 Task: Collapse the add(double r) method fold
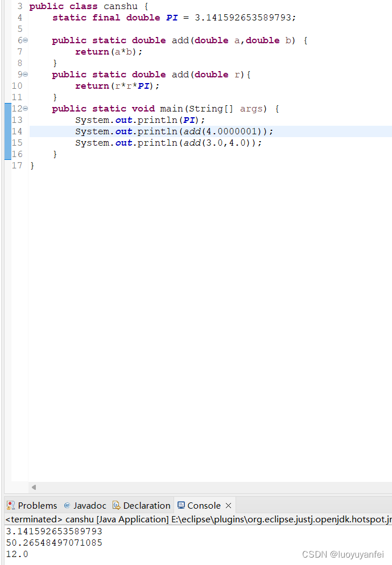tap(25, 75)
